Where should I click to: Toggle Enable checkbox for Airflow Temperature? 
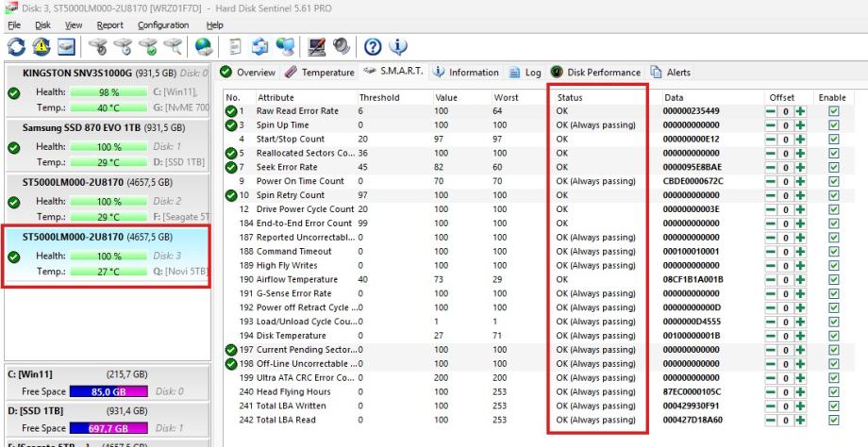pyautogui.click(x=834, y=279)
